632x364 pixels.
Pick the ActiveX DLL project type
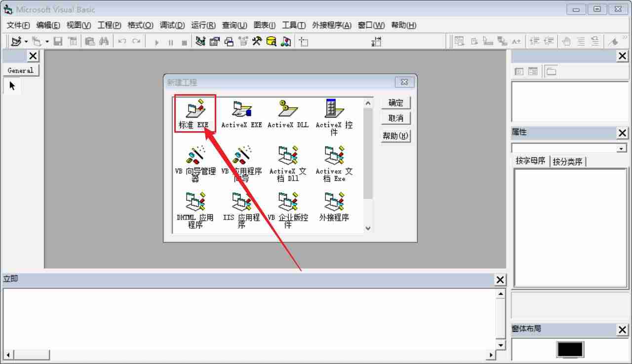(288, 113)
